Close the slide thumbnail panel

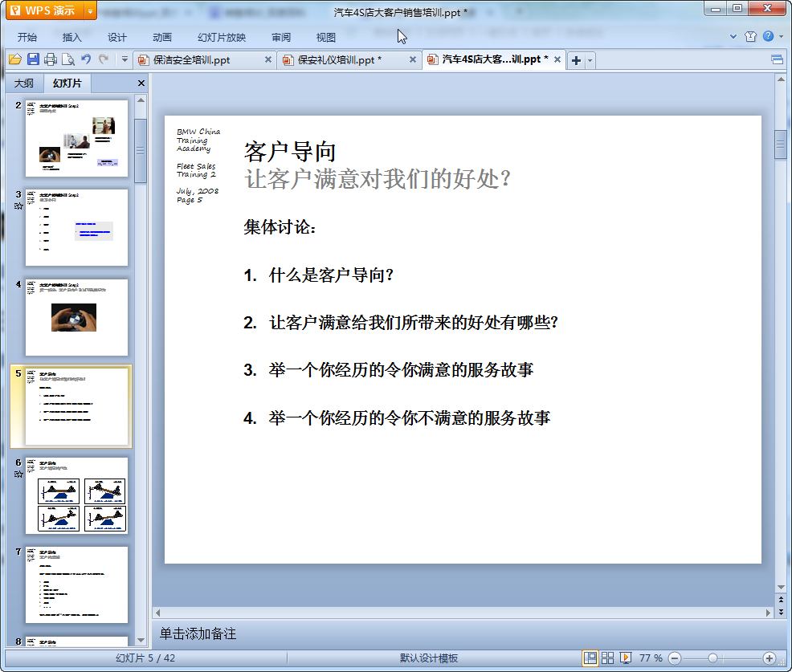[x=141, y=83]
